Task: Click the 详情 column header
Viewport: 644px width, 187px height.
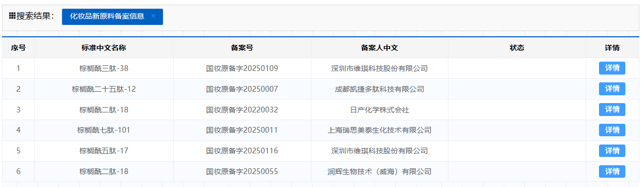Action: click(612, 48)
